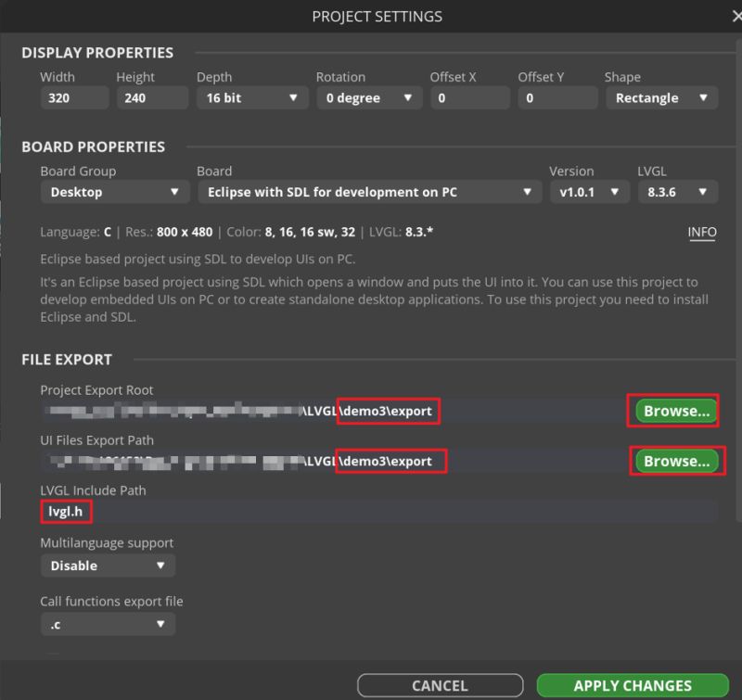Viewport: 742px width, 700px height.
Task: Click the CANCEL button
Action: 438,685
